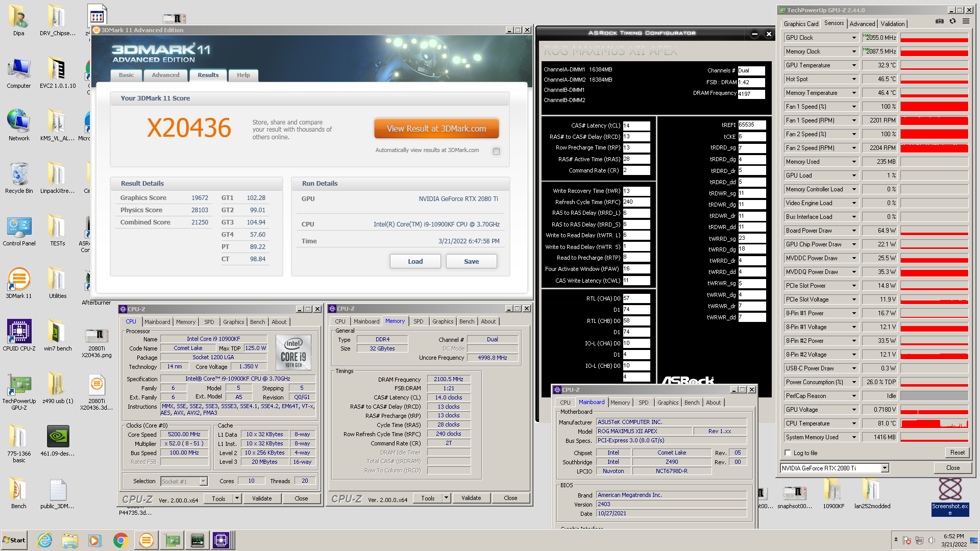980x551 pixels.
Task: Open the CPUID CPU-Z desktop icon
Action: pos(19,335)
